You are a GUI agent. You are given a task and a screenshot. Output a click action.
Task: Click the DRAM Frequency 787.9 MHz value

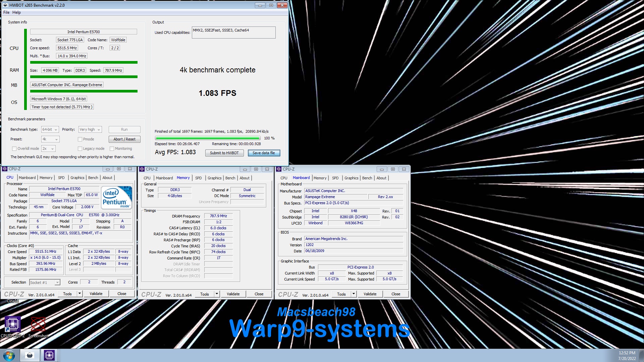[x=218, y=216]
